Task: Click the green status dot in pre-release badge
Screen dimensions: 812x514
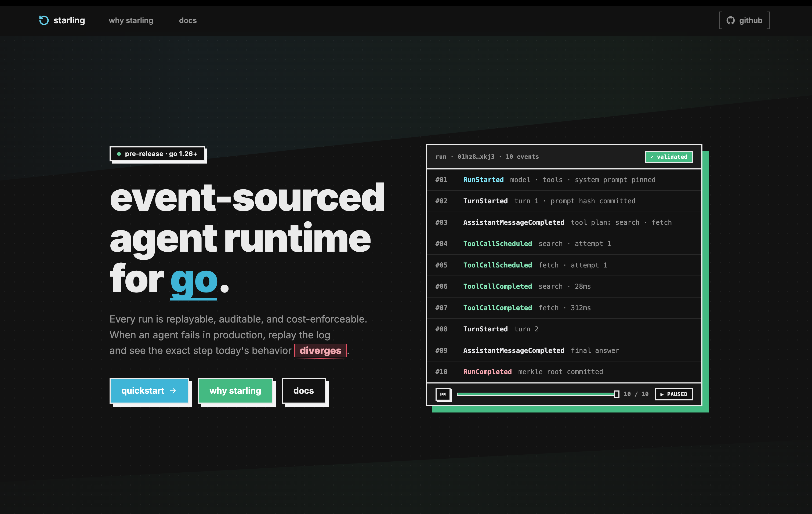Action: pos(119,154)
